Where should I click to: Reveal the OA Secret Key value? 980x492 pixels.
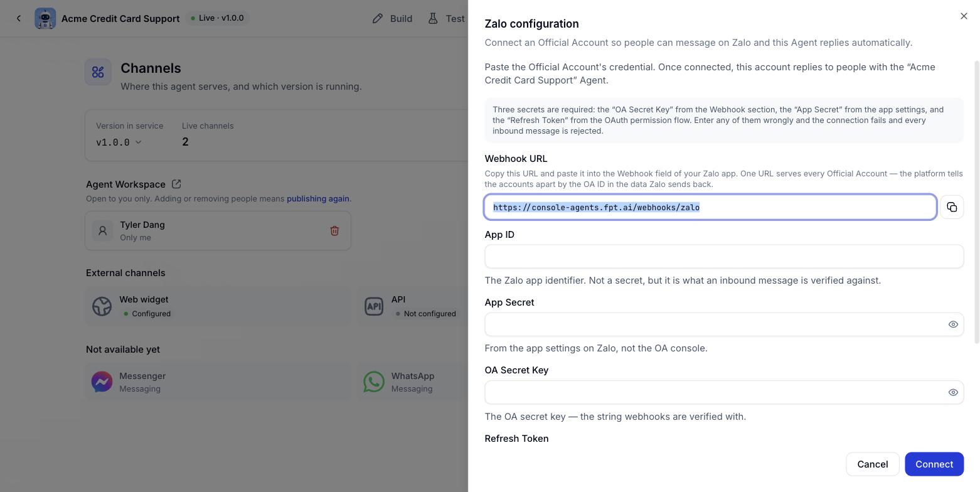(x=953, y=392)
